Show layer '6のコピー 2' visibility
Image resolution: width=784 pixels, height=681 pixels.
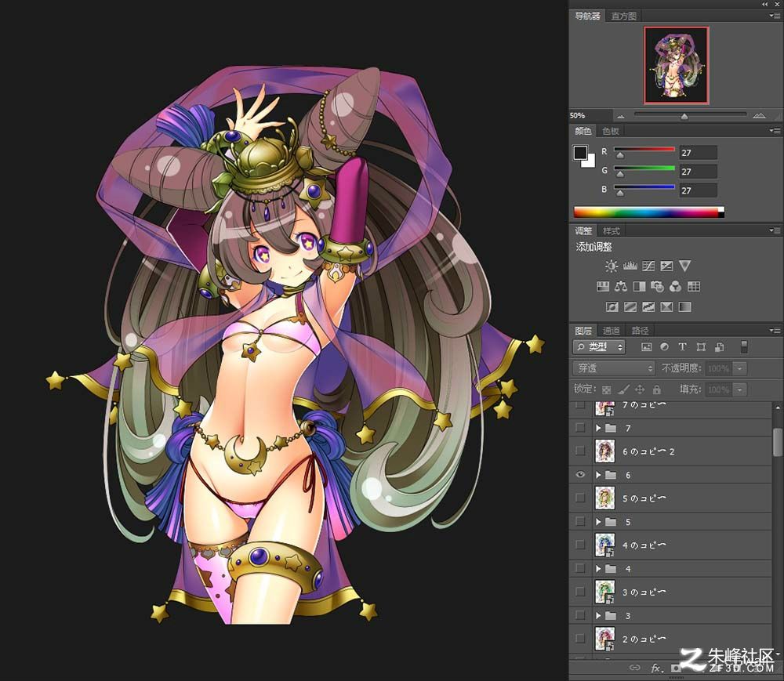tap(580, 451)
